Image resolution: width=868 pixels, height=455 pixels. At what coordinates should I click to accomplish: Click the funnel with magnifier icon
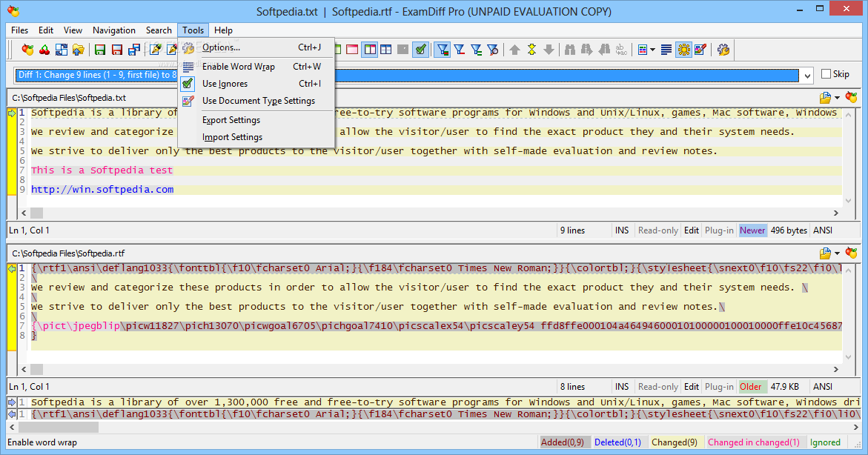click(493, 50)
